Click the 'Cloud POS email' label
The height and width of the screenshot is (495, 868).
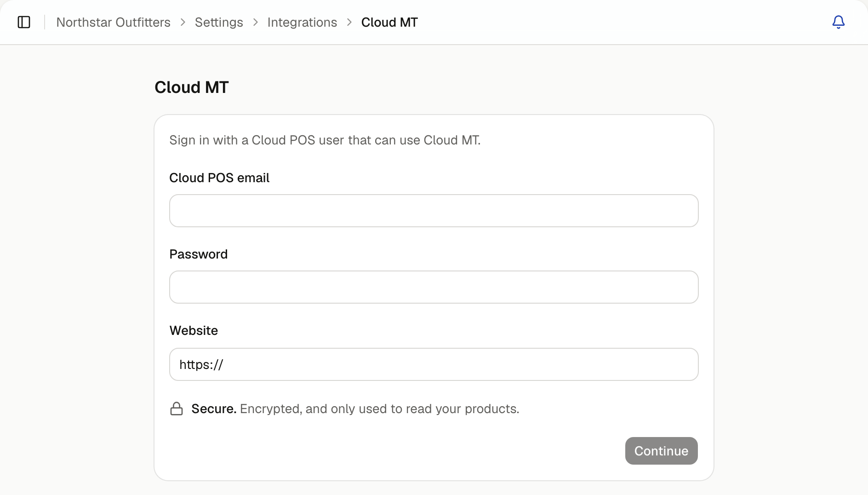(x=219, y=178)
